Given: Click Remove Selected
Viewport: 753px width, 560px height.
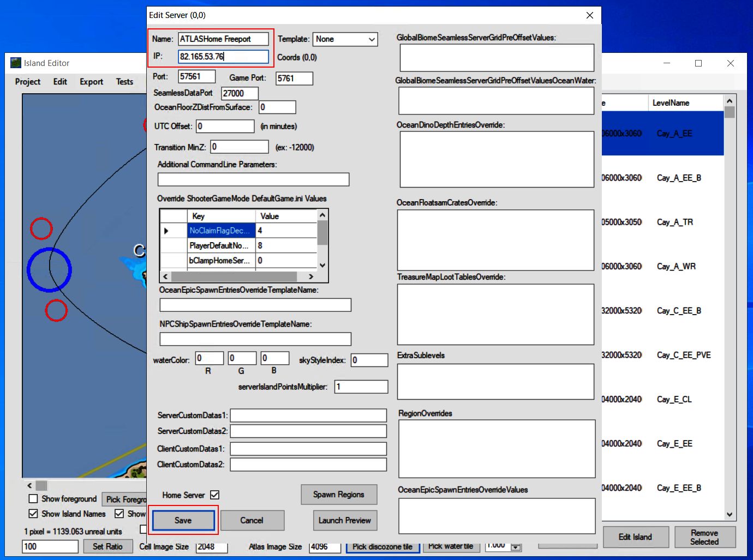Looking at the screenshot, I should 704,537.
